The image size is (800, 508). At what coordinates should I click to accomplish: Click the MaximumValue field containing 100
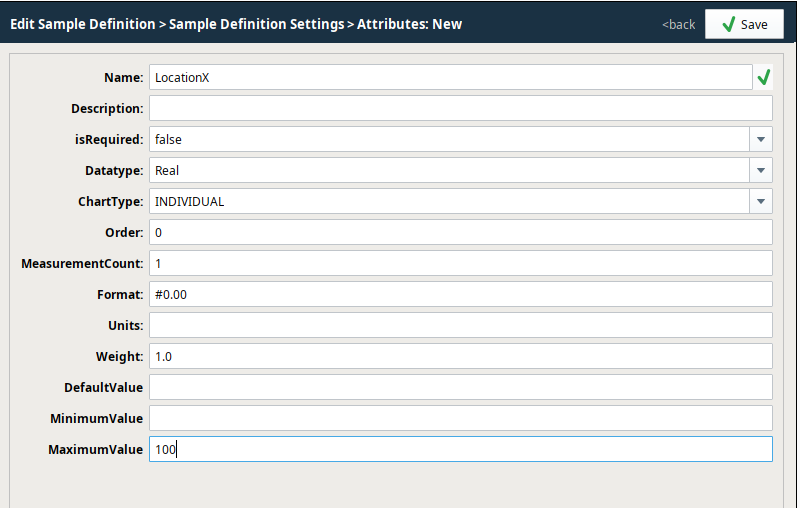(x=460, y=450)
